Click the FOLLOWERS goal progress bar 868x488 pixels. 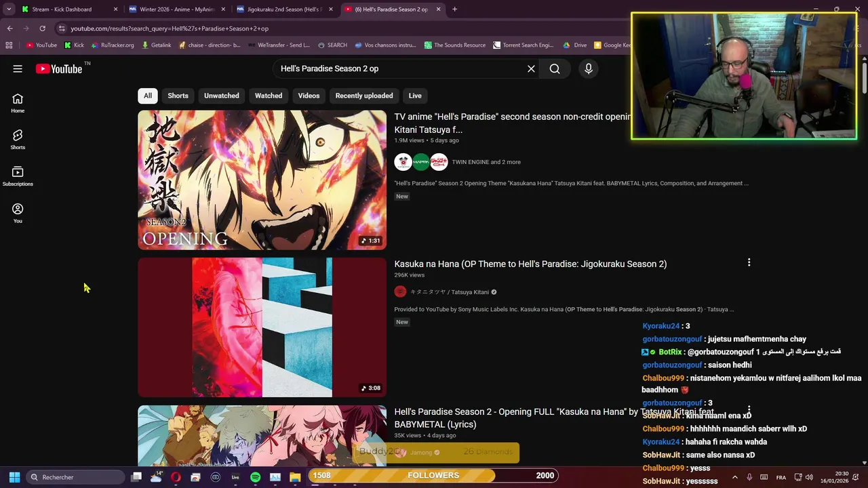pyautogui.click(x=433, y=476)
